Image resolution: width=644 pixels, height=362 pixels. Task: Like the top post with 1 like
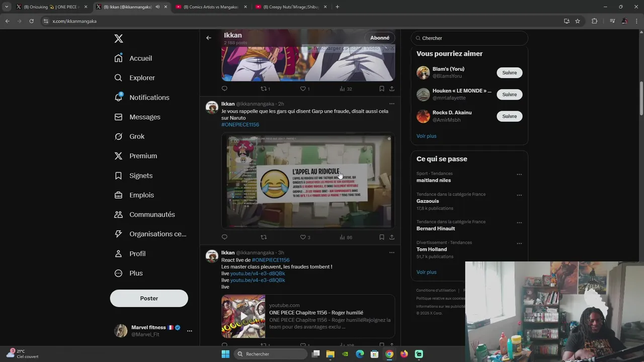305,88
